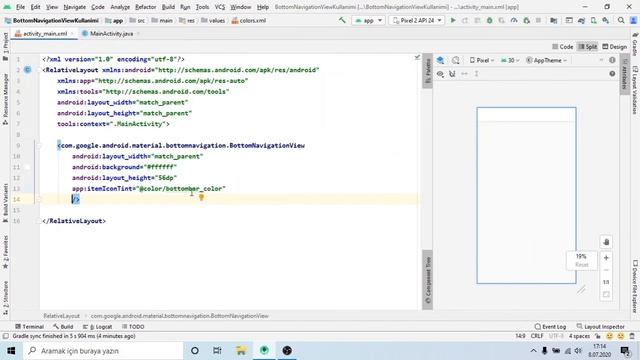The height and width of the screenshot is (360, 640).
Task: Reset the 19% zoom level
Action: 582,265
